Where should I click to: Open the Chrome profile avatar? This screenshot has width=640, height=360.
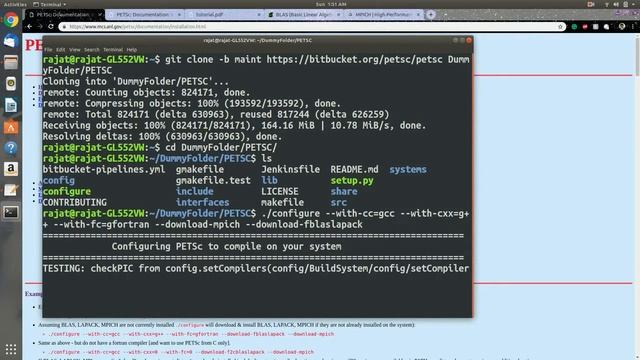[x=622, y=27]
